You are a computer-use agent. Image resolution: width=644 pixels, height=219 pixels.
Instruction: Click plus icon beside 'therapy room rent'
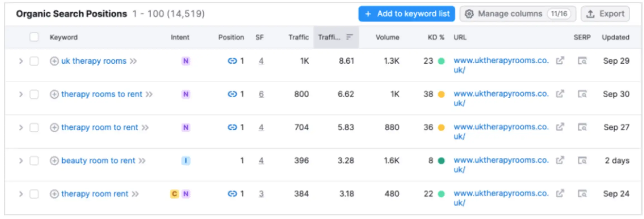54,194
